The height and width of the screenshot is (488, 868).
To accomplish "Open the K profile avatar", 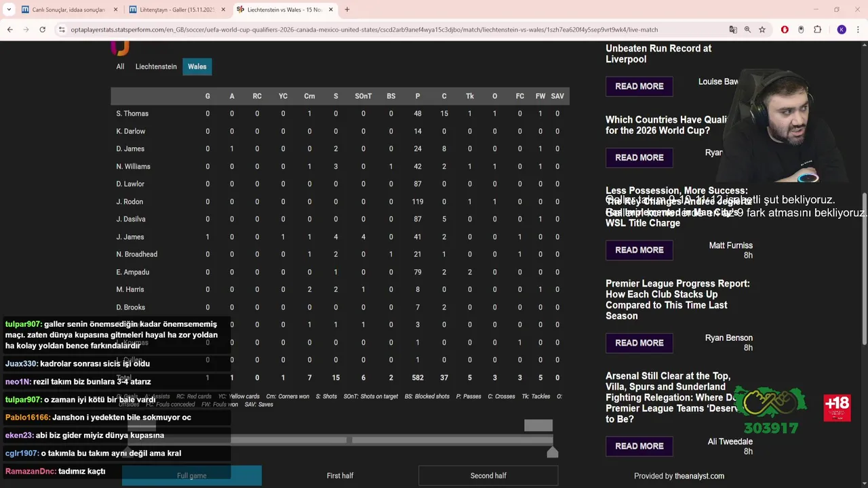I will click(x=842, y=30).
